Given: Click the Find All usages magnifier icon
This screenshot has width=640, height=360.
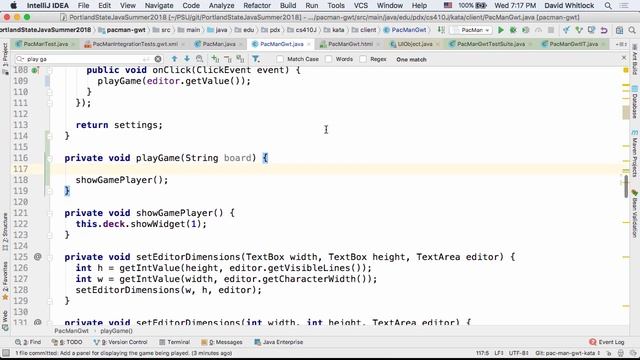Looking at the screenshot, I should [199, 59].
